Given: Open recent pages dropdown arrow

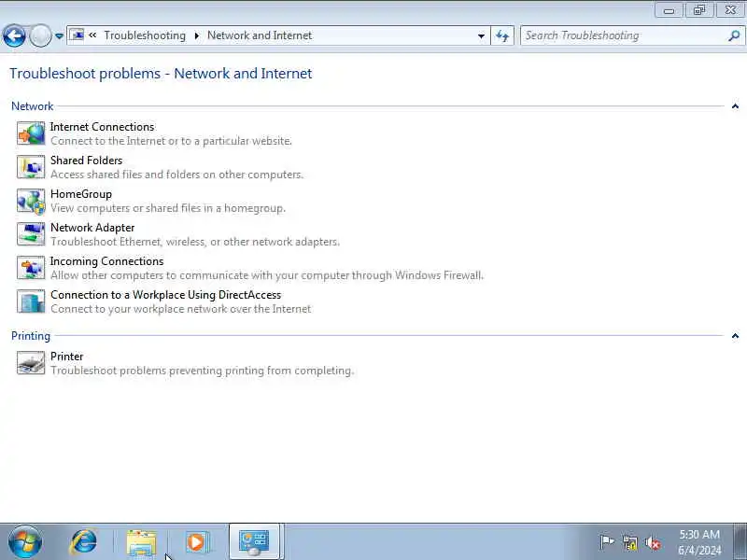Looking at the screenshot, I should pos(59,35).
